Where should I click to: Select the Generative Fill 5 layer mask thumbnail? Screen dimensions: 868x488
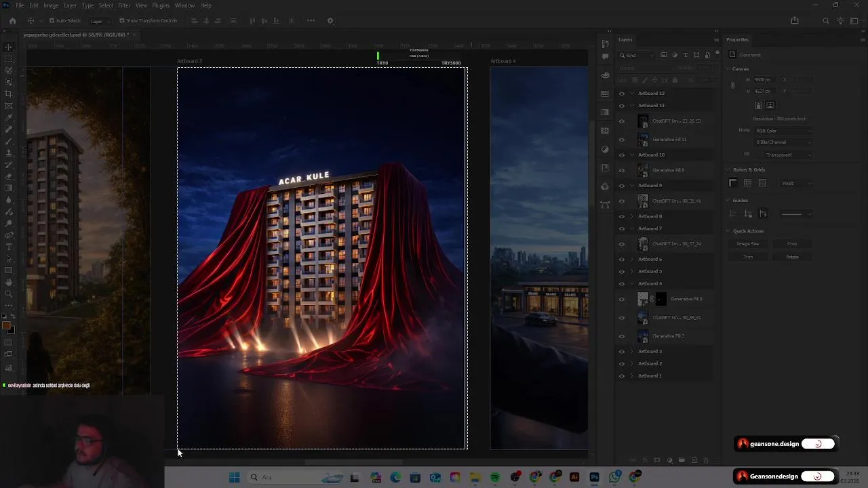click(661, 299)
